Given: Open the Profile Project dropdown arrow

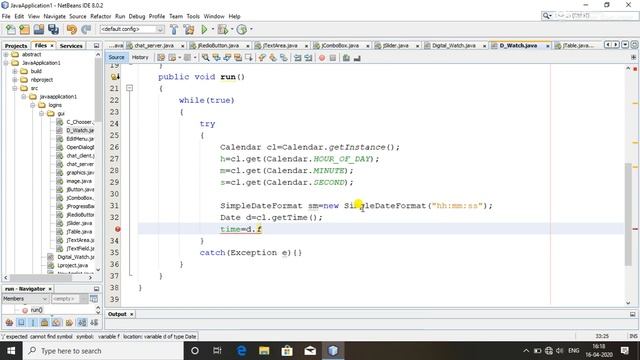Looking at the screenshot, I should [251, 29].
